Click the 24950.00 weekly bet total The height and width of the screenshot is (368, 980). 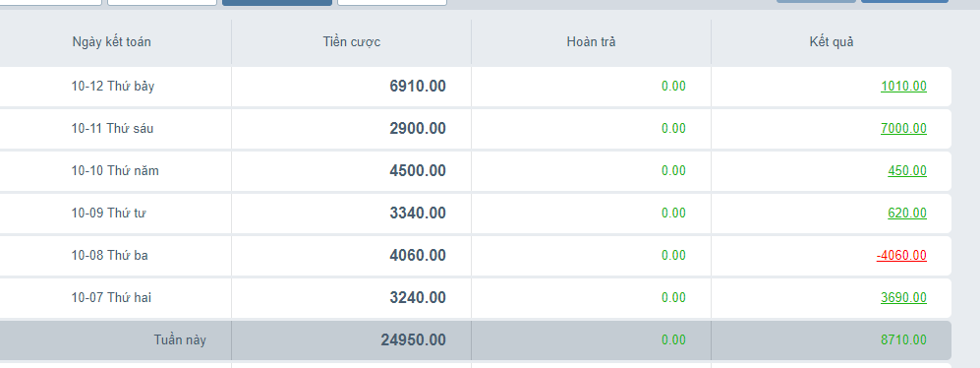(413, 339)
